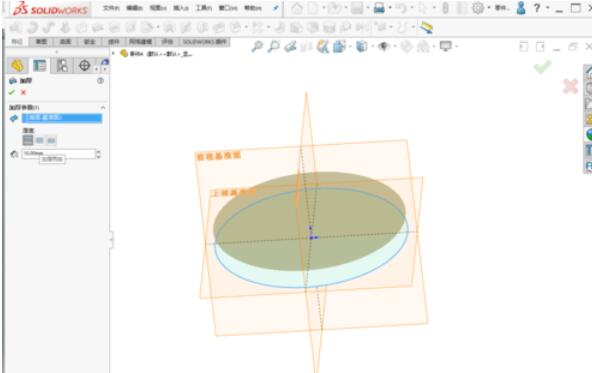This screenshot has height=373, width=592.
Task: Decrease thickness with the down spinner arrow
Action: pos(99,156)
